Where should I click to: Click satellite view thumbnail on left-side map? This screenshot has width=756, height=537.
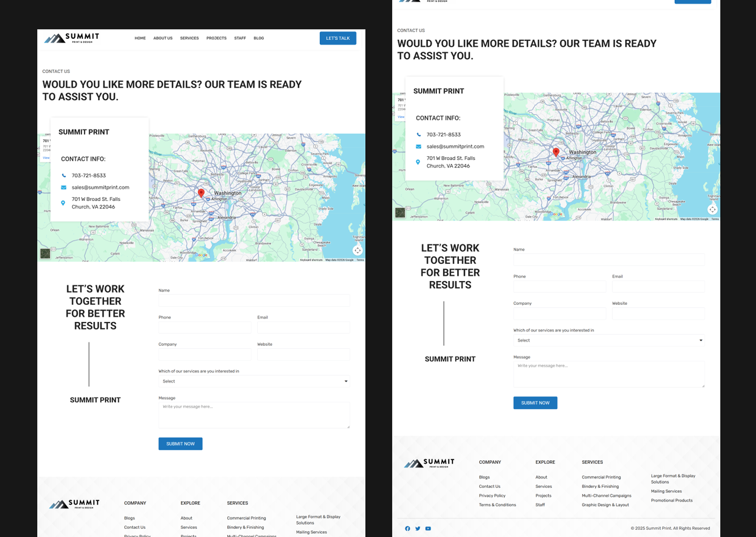[x=45, y=253]
